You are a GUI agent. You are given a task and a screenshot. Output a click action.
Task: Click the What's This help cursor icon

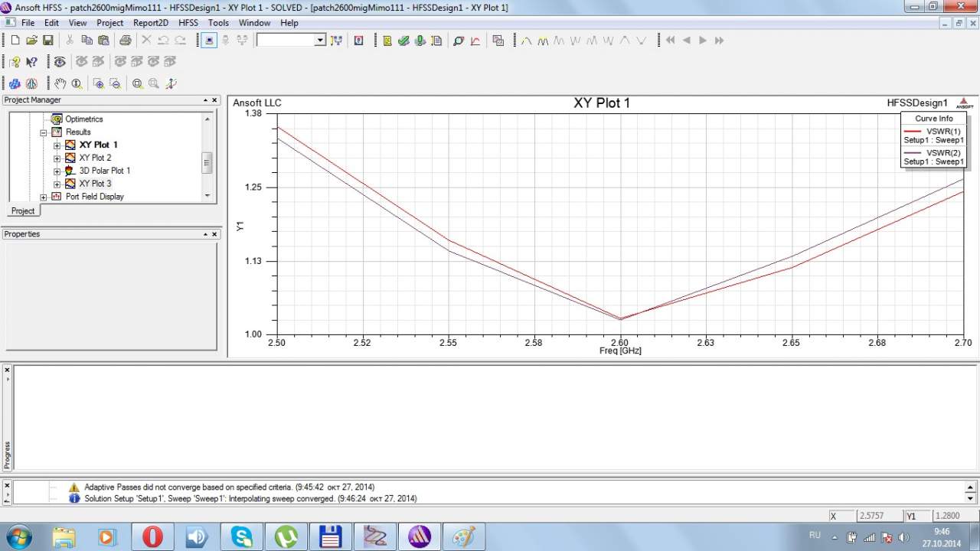pos(31,62)
